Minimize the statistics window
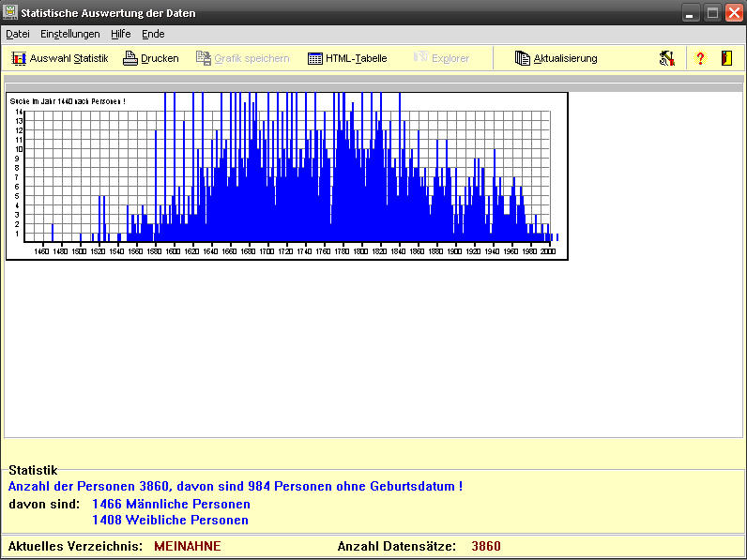747x560 pixels. click(x=691, y=13)
